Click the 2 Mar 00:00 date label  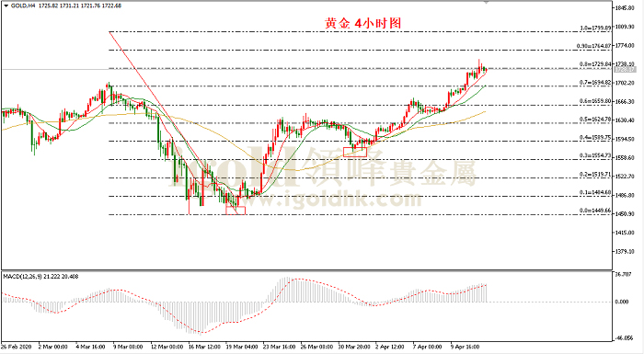(x=53, y=347)
